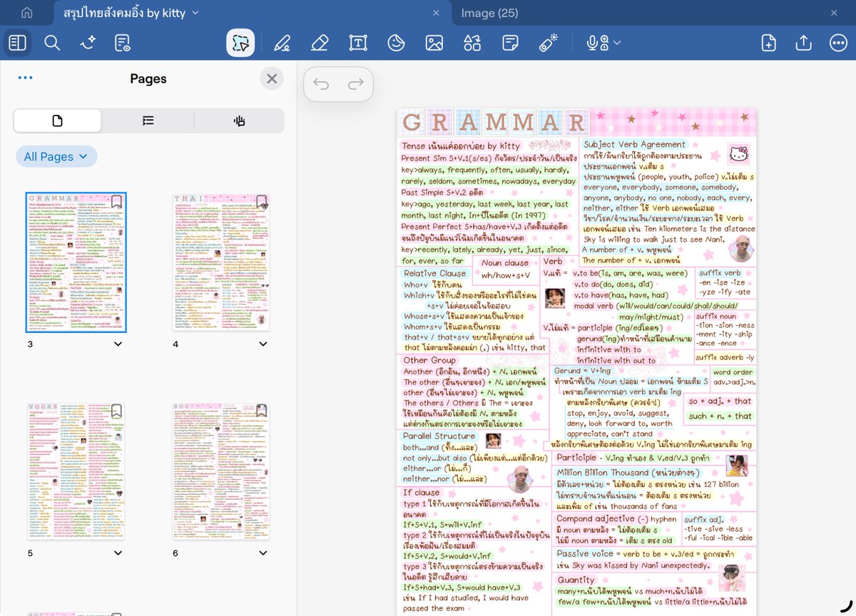Click the Subject Verb Agreement heading
Viewport: 856px width, 616px height.
click(x=634, y=144)
